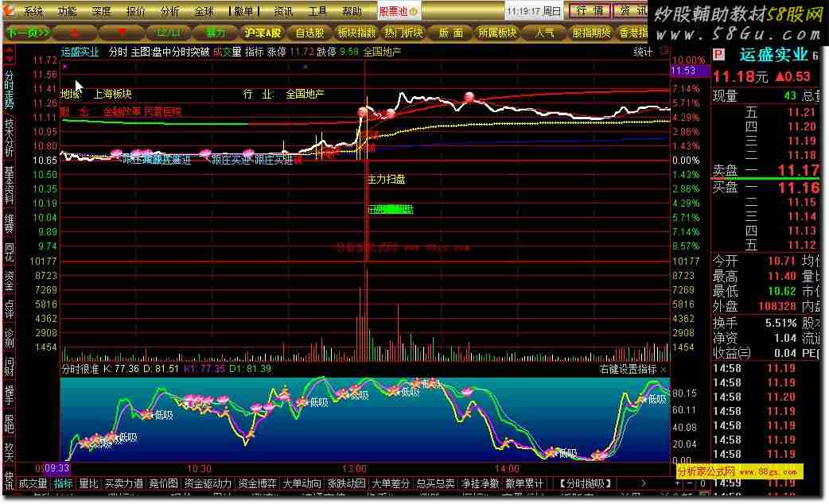
Task: Select the 基本资料 sidebar tab
Action: 9,185
